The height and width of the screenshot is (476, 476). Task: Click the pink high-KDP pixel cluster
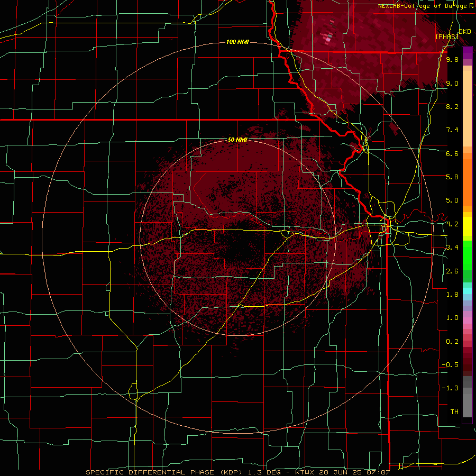click(x=328, y=39)
